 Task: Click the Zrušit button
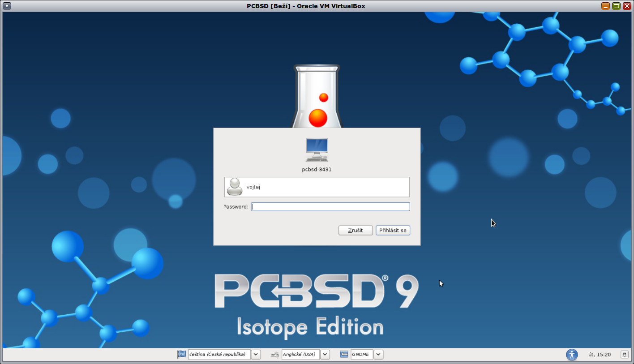point(356,230)
